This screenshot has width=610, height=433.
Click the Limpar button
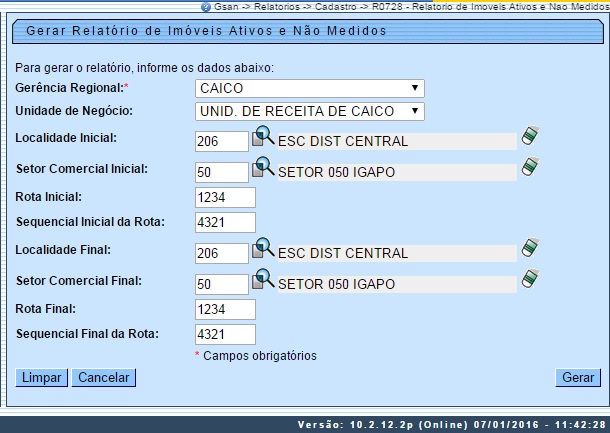pos(41,378)
